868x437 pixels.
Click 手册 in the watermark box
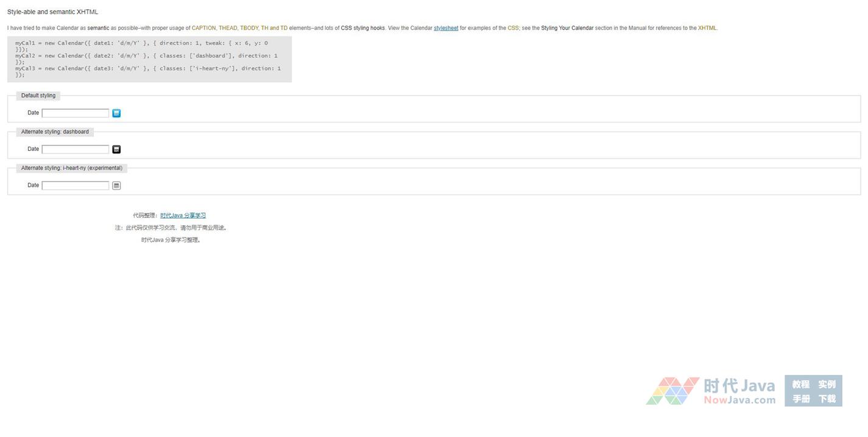click(800, 399)
